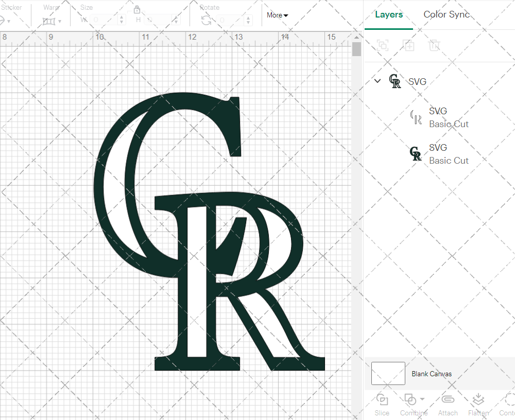The image size is (515, 420).
Task: Click the Height size input field
Action: point(158,20)
